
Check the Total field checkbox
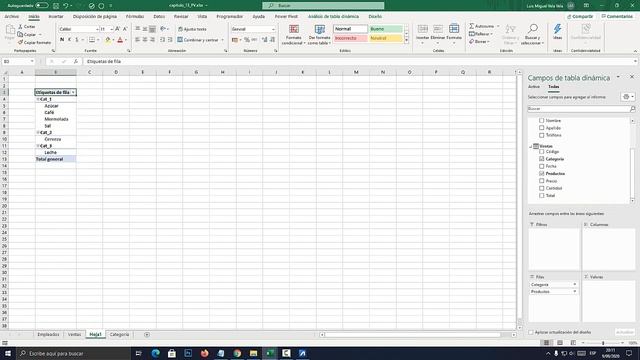tap(542, 196)
